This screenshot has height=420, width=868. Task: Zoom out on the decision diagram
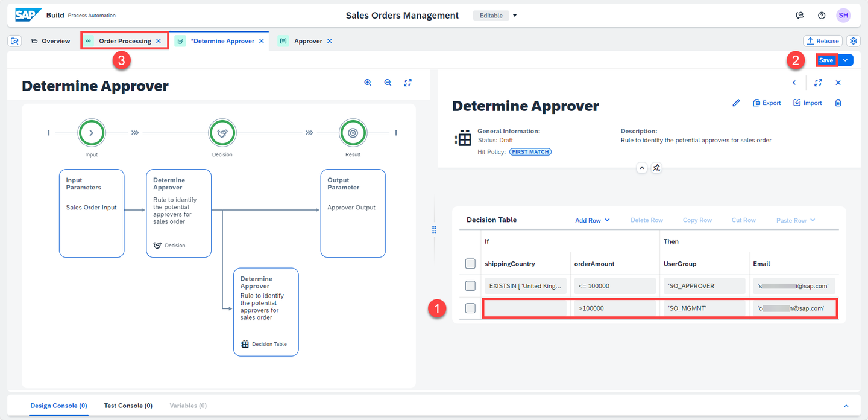(x=388, y=83)
